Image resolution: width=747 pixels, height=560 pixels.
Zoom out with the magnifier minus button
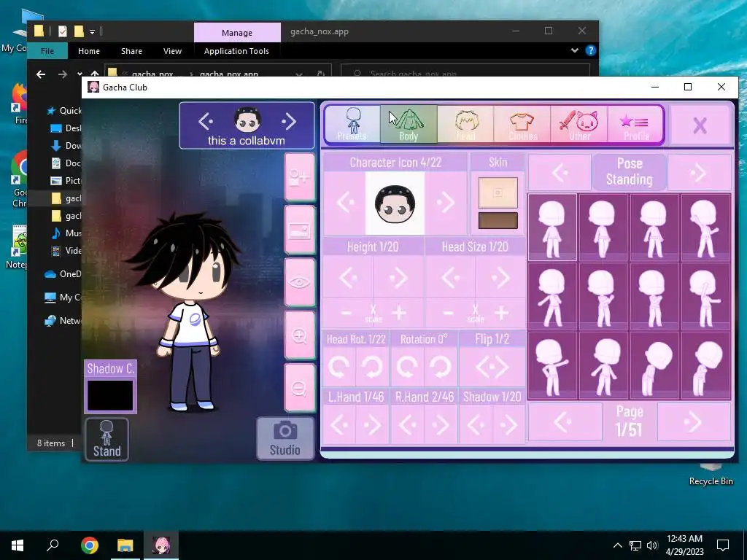[x=300, y=388]
